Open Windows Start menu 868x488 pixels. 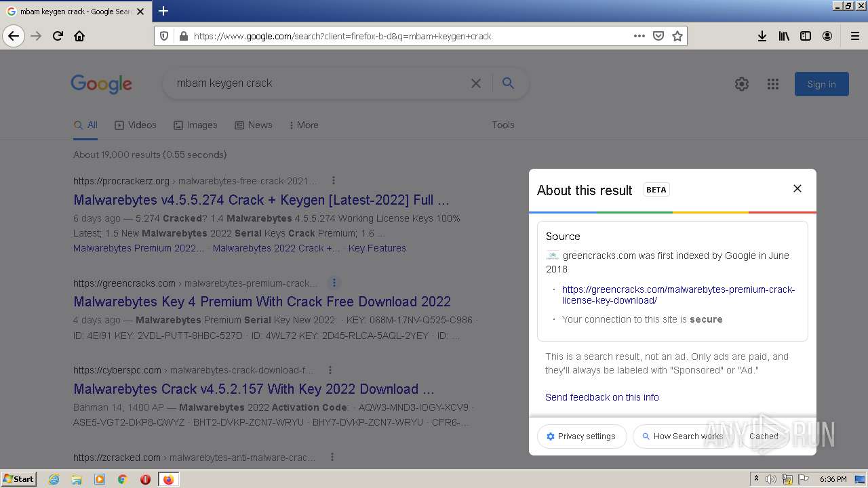[x=19, y=479]
